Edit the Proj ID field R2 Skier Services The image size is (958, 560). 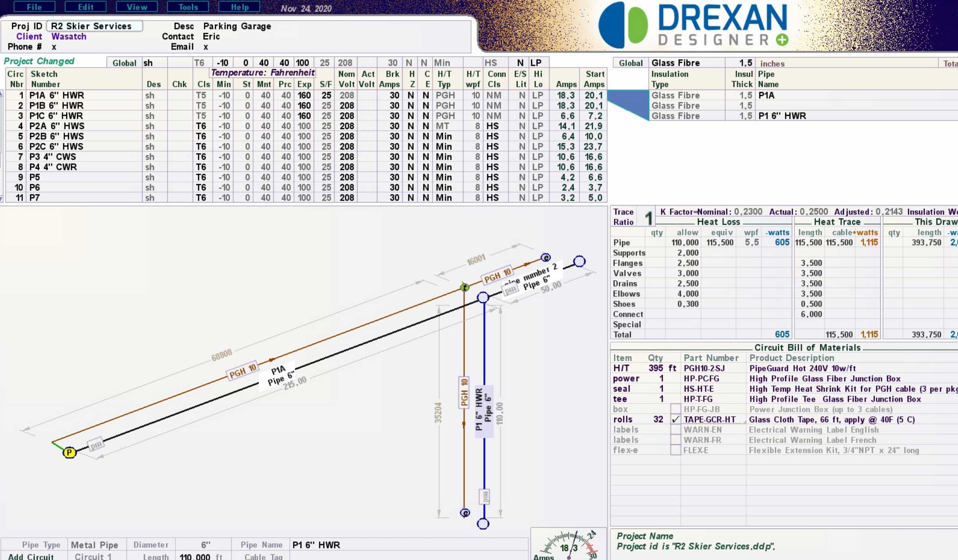[x=94, y=26]
